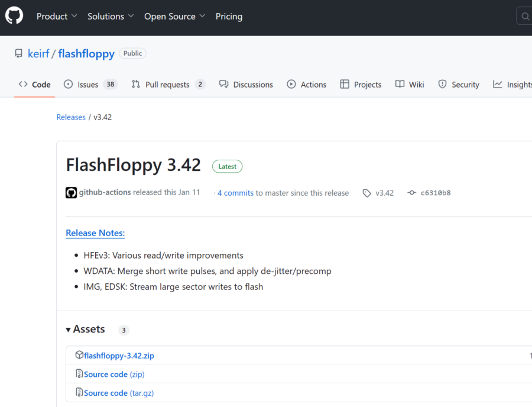Click the search box in header
The image size is (532, 407).
(x=524, y=17)
